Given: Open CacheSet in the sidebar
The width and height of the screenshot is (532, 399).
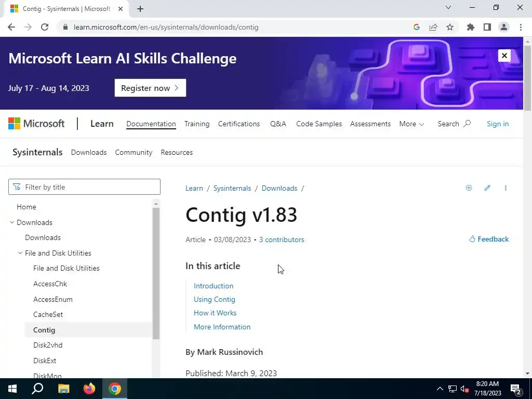Looking at the screenshot, I should tap(48, 314).
